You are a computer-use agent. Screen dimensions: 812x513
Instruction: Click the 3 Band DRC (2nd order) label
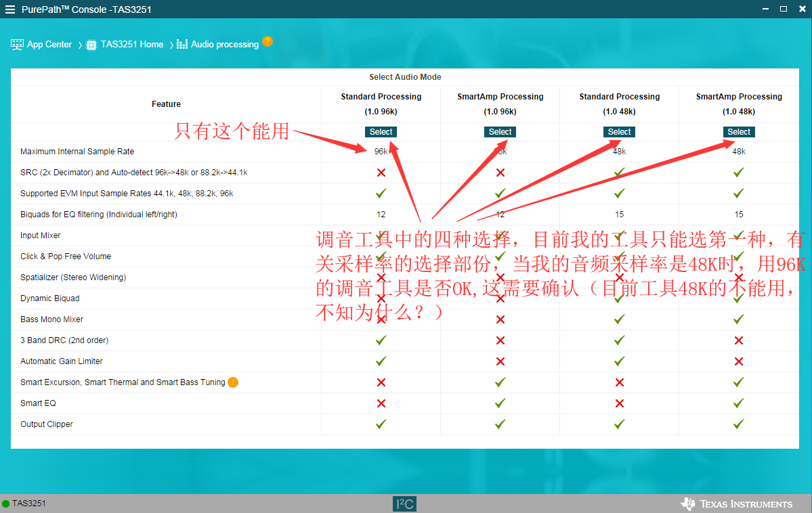point(64,340)
